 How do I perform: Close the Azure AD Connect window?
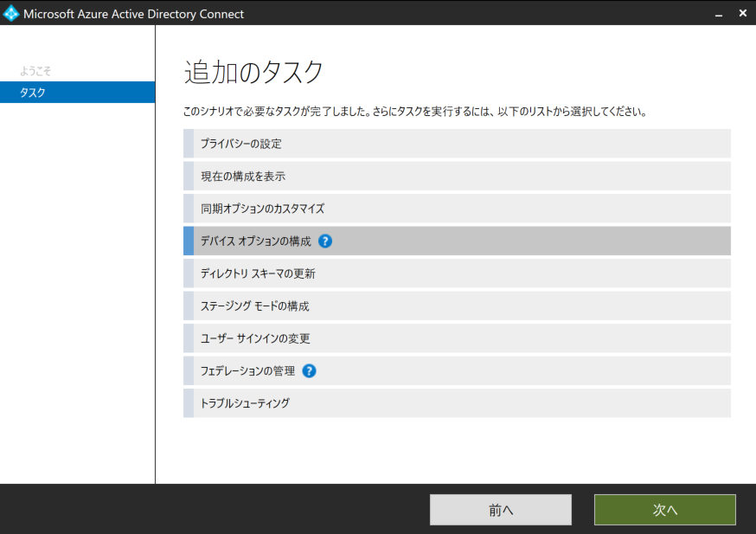click(x=742, y=14)
